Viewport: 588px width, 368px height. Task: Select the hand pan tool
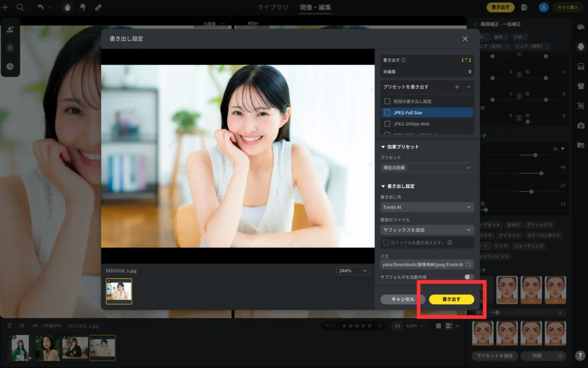tap(67, 7)
